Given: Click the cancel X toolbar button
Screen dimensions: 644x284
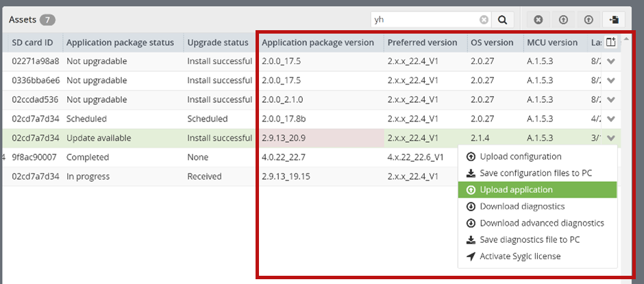Looking at the screenshot, I should 538,20.
